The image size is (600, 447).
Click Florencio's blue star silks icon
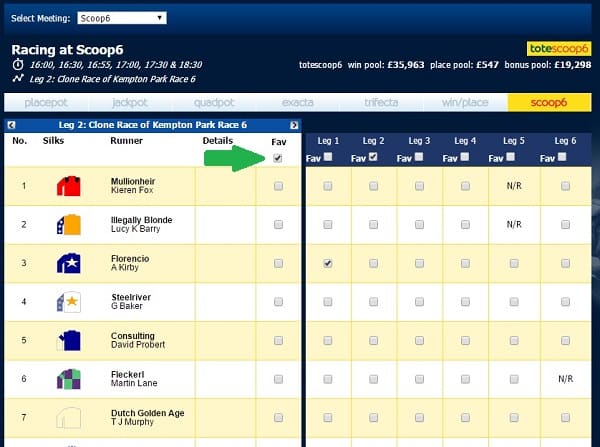pos(69,263)
